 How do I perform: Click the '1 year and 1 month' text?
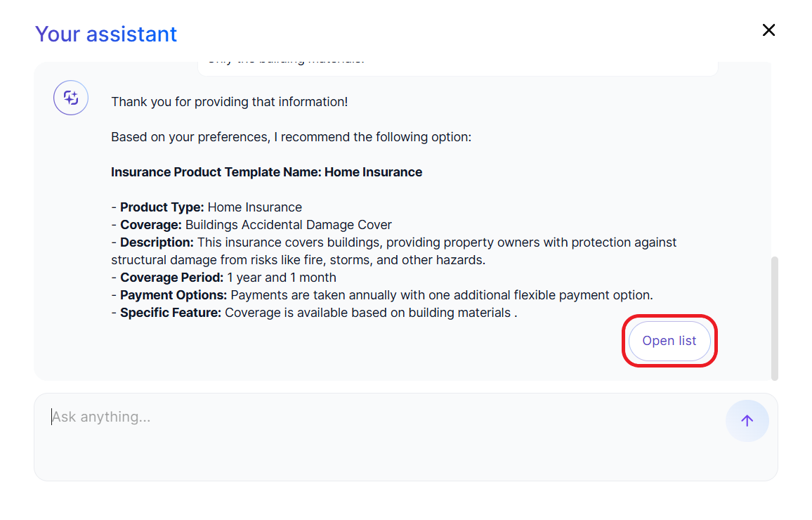[x=282, y=278]
